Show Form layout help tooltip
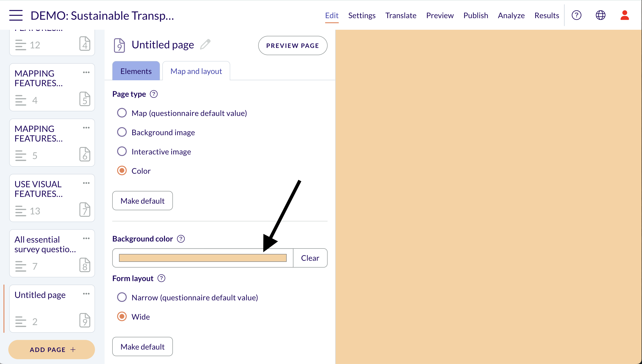This screenshot has height=364, width=642. coord(161,278)
